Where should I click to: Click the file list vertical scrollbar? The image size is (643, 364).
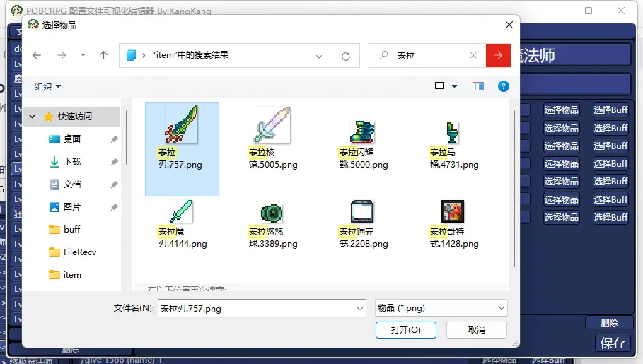pos(514,189)
